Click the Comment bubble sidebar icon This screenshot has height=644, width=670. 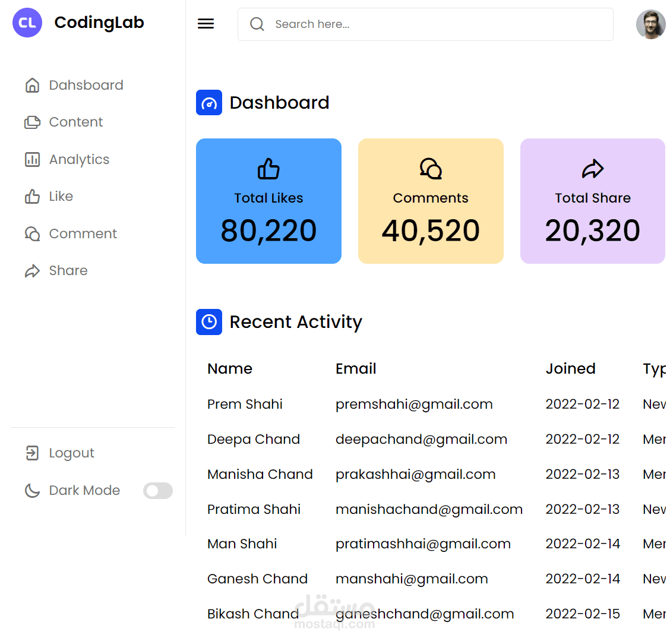tap(32, 233)
